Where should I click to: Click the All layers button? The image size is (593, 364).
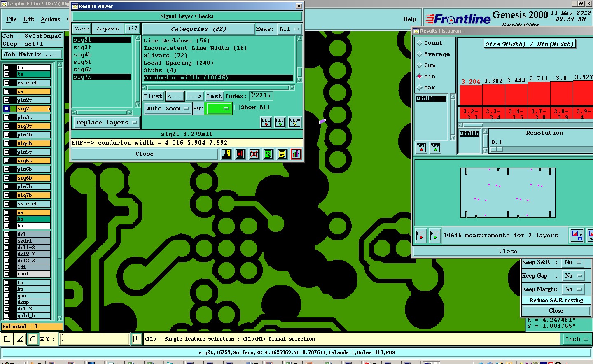click(132, 29)
